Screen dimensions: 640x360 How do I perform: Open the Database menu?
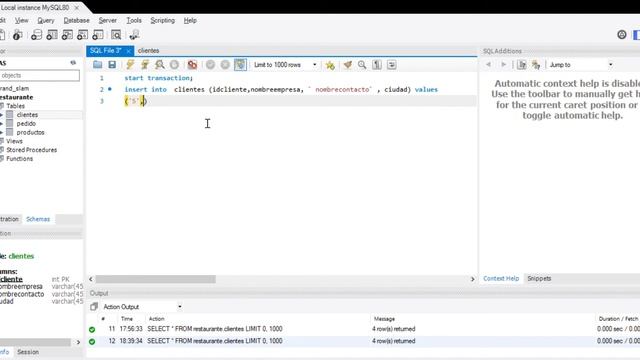tap(76, 20)
